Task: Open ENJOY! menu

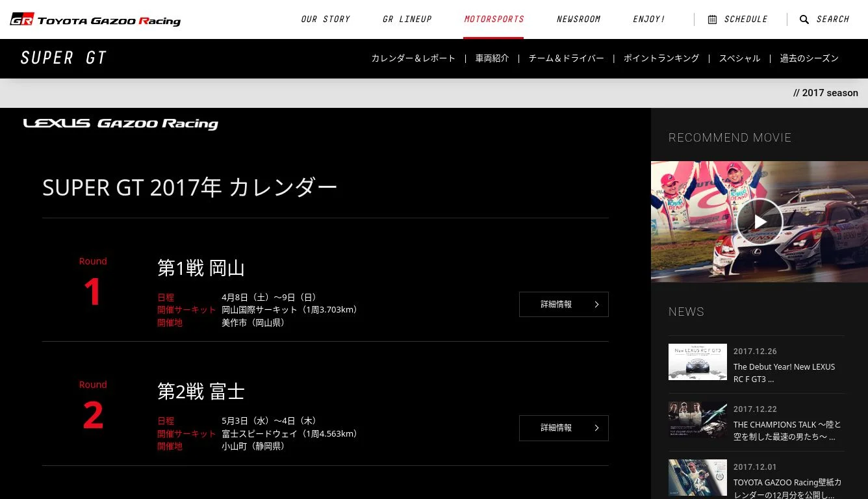Action: coord(648,19)
